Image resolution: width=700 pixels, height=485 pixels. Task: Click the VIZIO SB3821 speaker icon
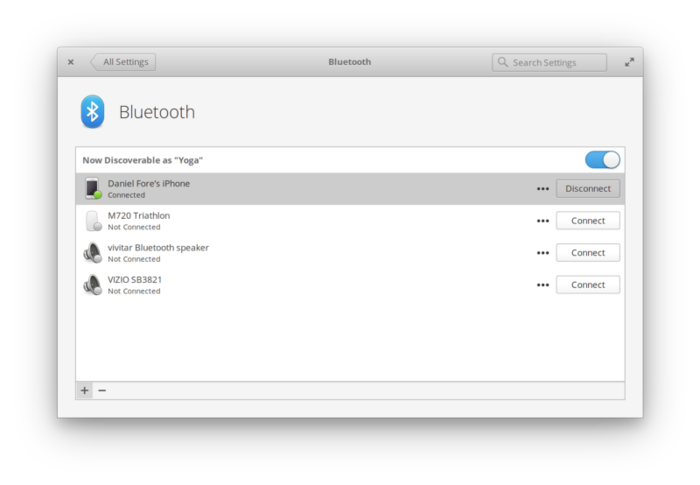pos(92,285)
